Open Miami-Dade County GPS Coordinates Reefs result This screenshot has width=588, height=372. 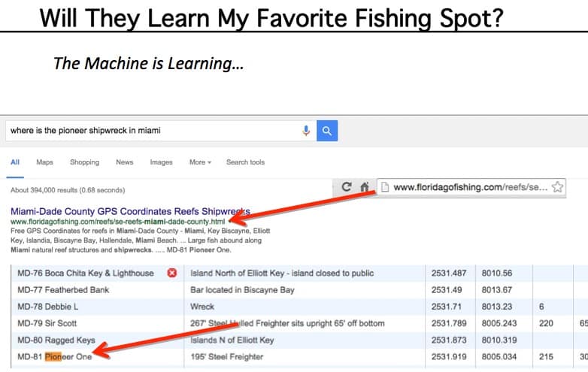pos(130,211)
